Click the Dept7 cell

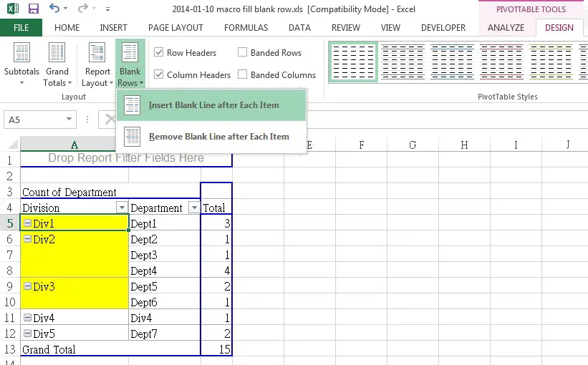[165, 334]
